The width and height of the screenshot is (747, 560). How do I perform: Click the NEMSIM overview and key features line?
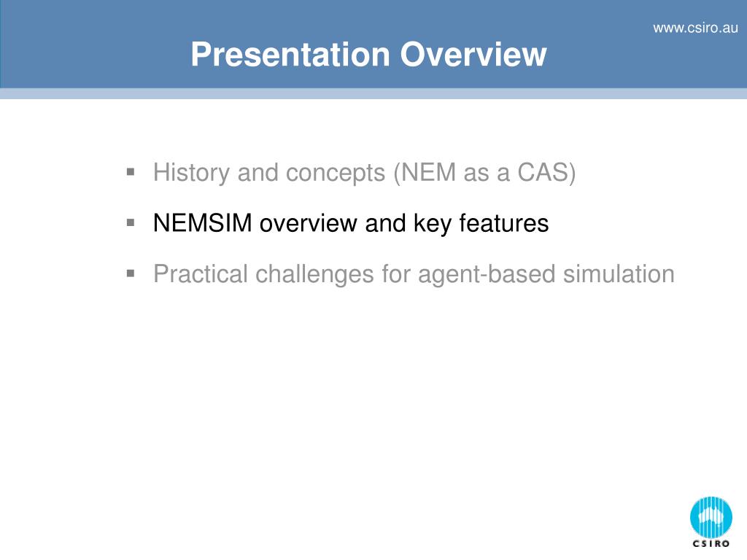pos(351,223)
